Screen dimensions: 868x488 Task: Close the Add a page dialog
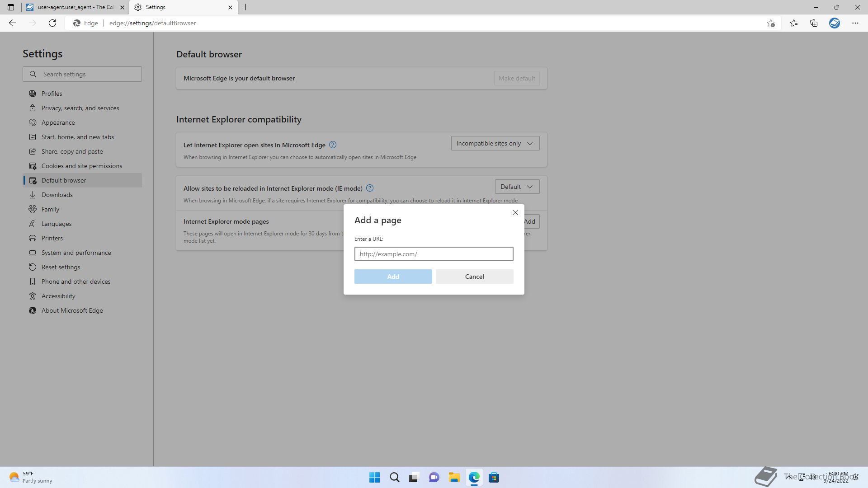pos(515,212)
